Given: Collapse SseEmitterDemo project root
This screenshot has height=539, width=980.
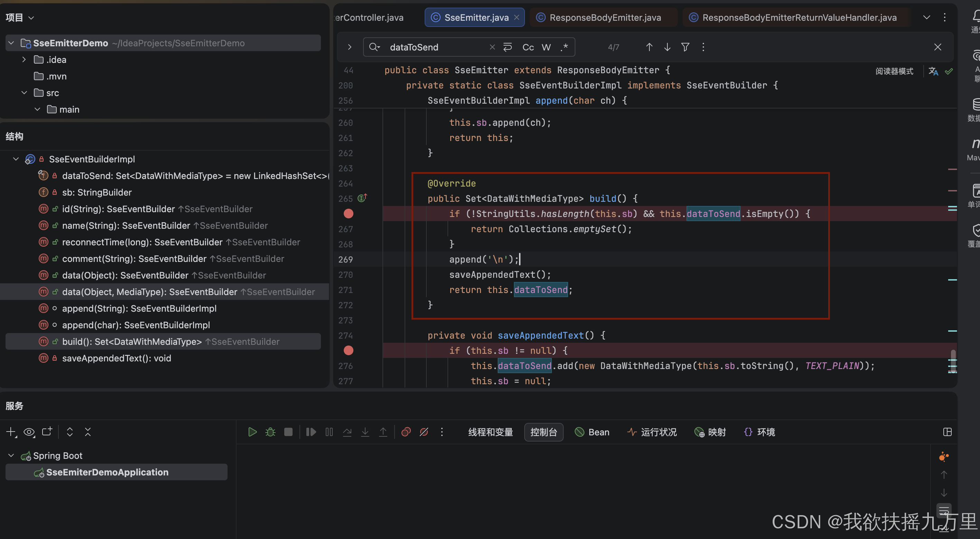Looking at the screenshot, I should [x=11, y=43].
